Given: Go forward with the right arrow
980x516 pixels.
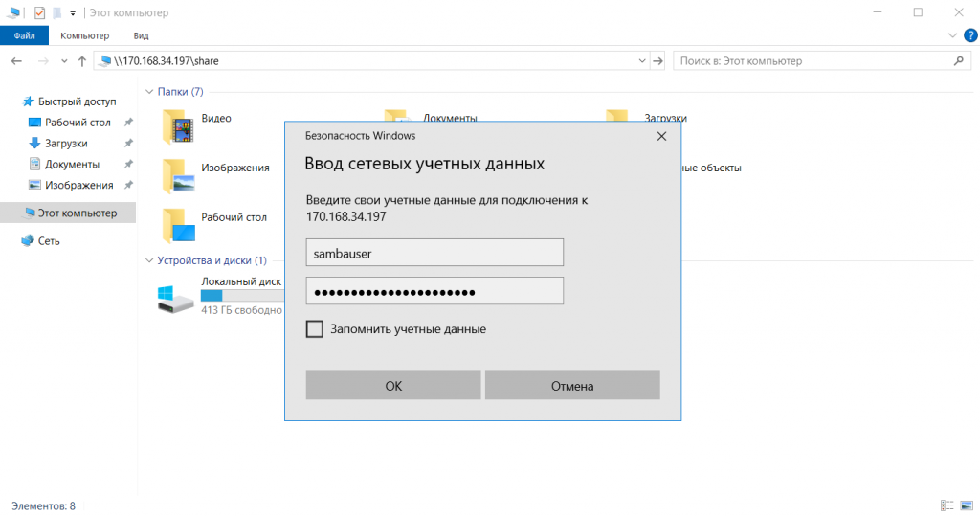Looking at the screenshot, I should coord(43,60).
